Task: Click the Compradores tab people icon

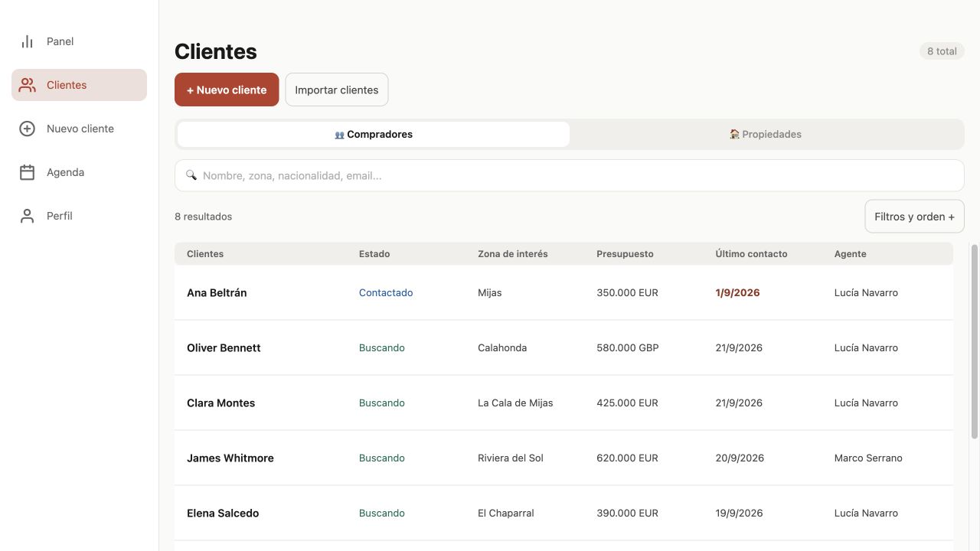Action: tap(339, 135)
